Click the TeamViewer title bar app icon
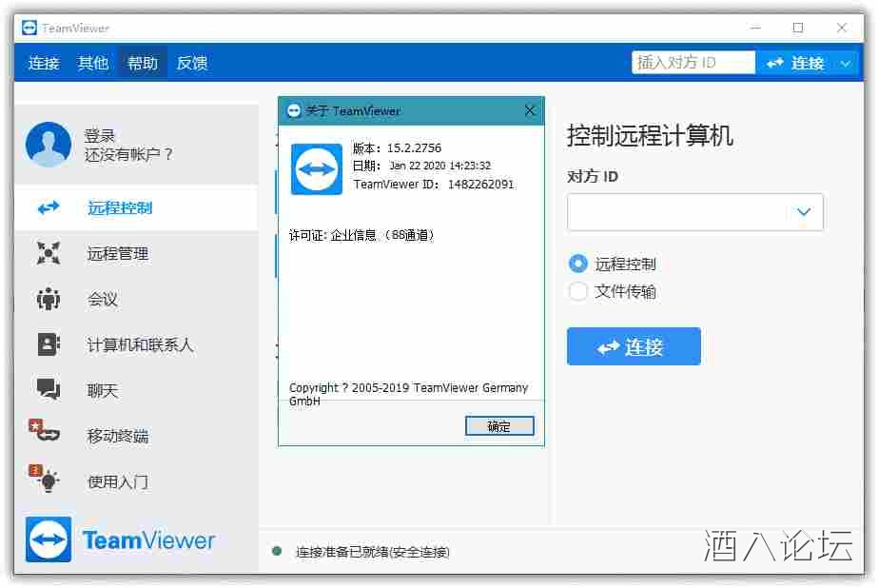 (x=29, y=28)
